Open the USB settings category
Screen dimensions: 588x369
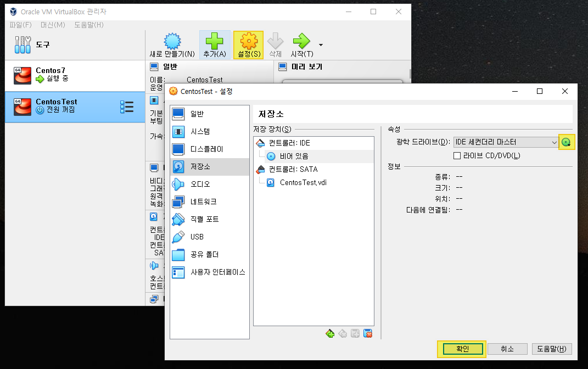210,237
